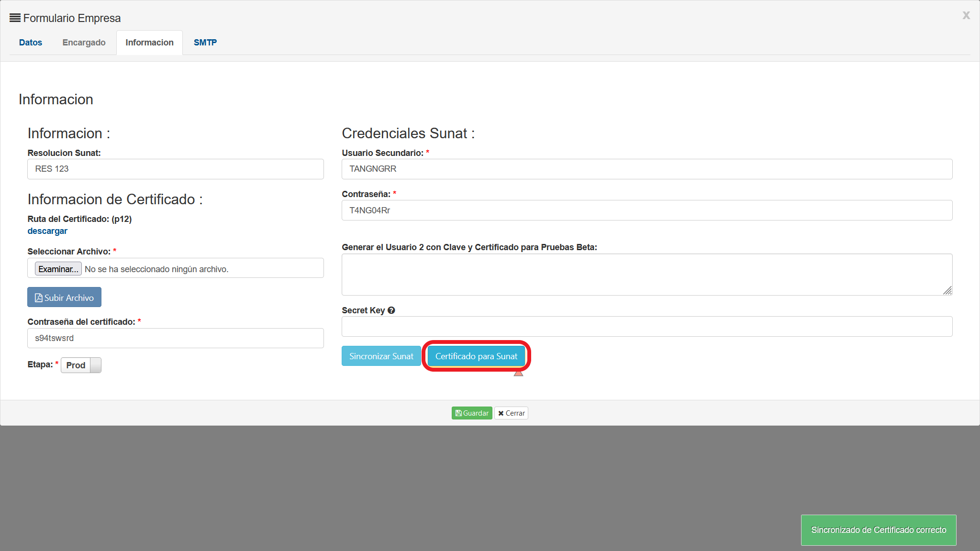
Task: Click the Certificado para Sunat button
Action: [476, 356]
